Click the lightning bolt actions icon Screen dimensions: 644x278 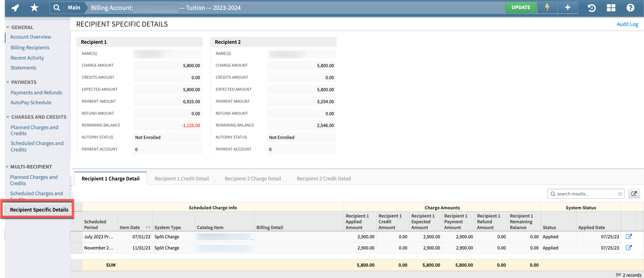(x=547, y=8)
